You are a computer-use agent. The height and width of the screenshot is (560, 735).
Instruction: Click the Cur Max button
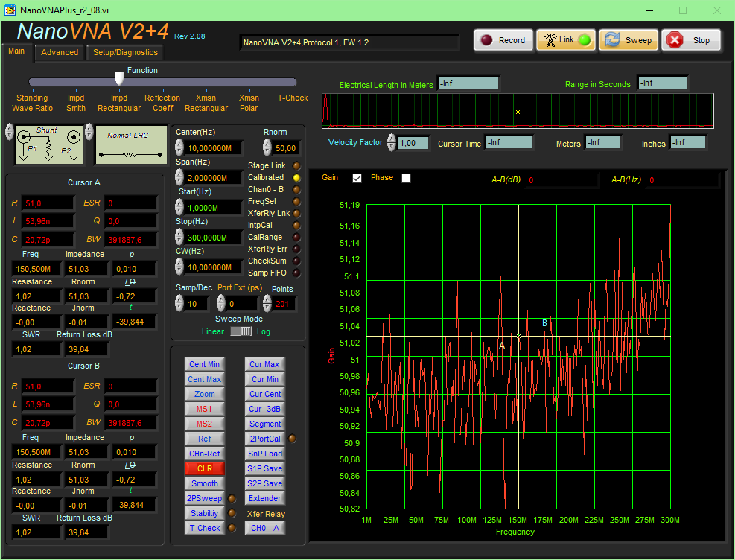(265, 364)
